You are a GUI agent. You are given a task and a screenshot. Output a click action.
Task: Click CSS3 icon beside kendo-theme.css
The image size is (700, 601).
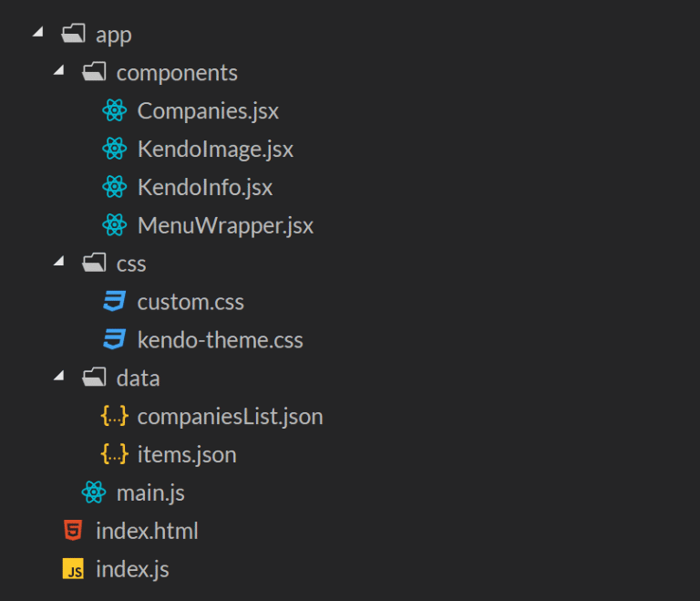(115, 339)
